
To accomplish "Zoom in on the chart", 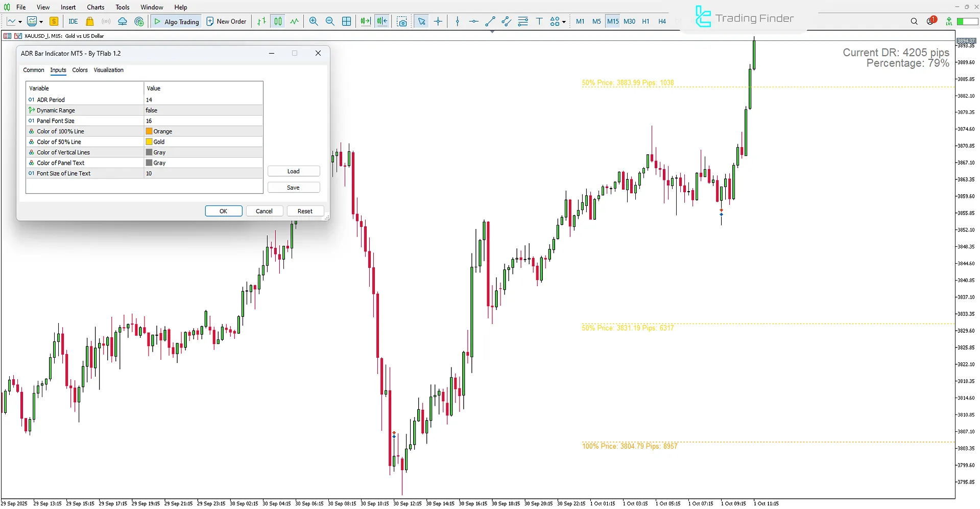I will pos(314,21).
